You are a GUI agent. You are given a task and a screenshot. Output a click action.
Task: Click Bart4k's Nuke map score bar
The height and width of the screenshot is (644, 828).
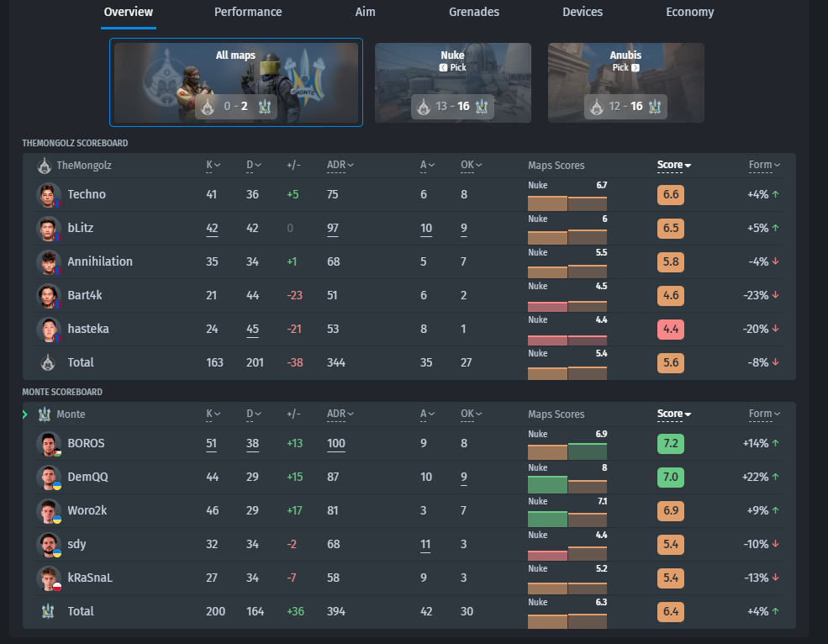(547, 306)
